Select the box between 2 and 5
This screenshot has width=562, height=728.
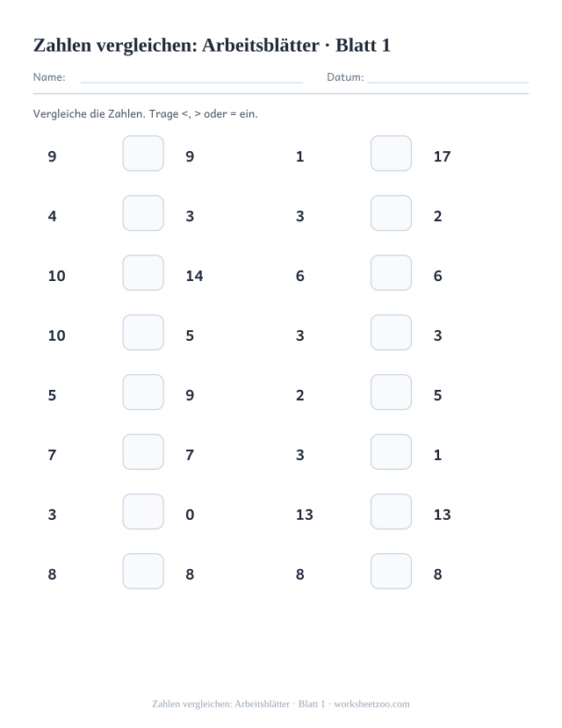(x=391, y=393)
